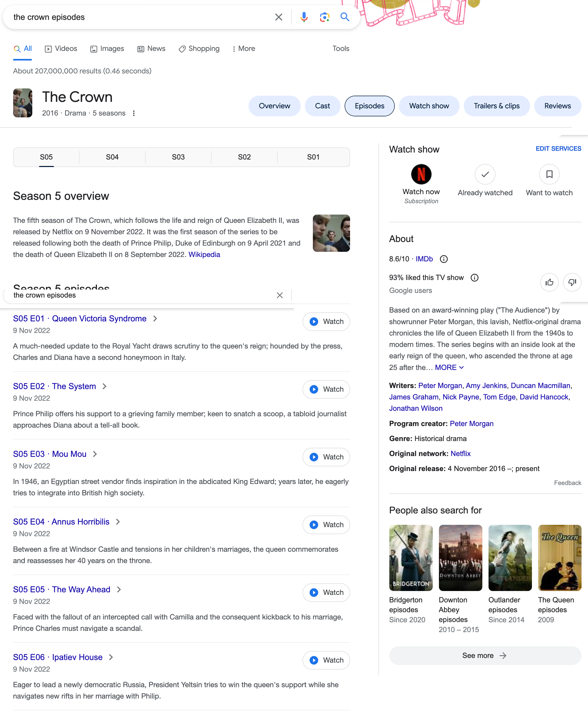588x712 pixels.
Task: Click thumbs down for this TV show
Action: pyautogui.click(x=572, y=282)
